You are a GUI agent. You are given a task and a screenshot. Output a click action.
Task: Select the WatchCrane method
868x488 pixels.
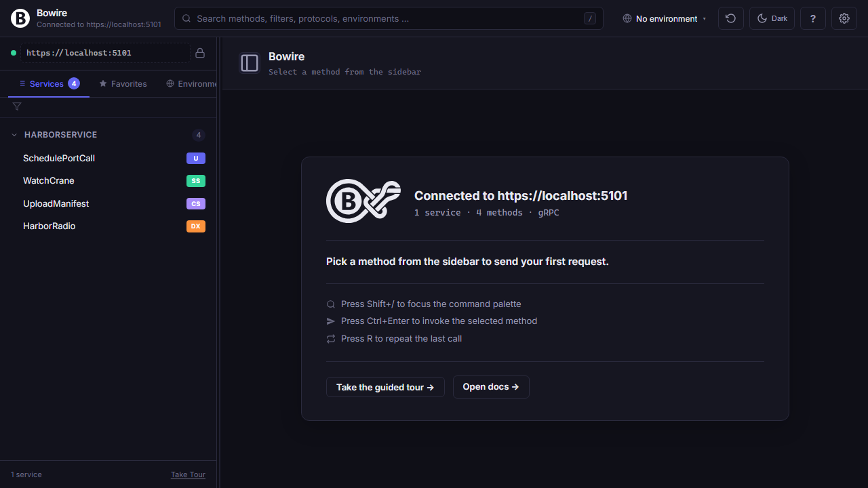click(108, 181)
